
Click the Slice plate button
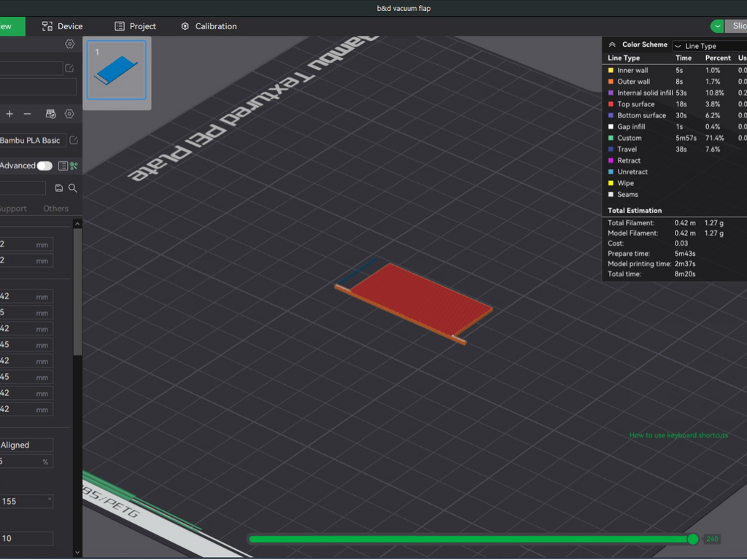point(736,26)
